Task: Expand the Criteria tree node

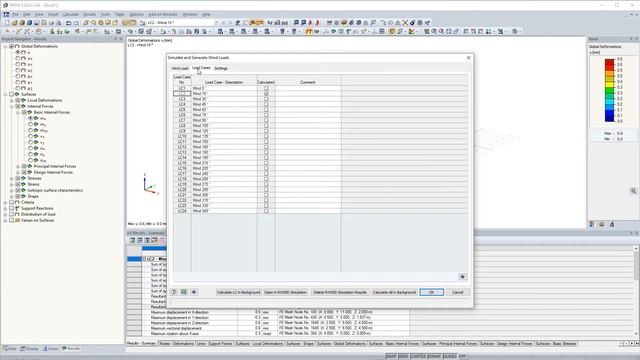Action: point(5,202)
